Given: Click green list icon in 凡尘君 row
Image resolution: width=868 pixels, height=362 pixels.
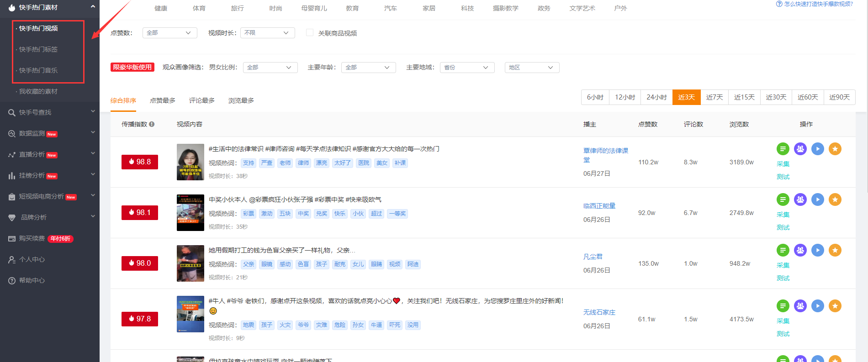Looking at the screenshot, I should point(783,250).
